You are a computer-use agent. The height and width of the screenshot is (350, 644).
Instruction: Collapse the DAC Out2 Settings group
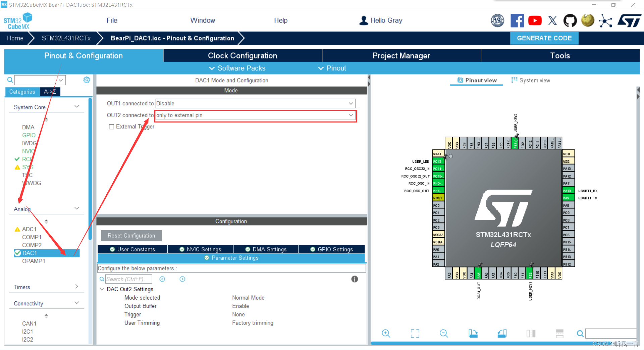click(x=102, y=289)
